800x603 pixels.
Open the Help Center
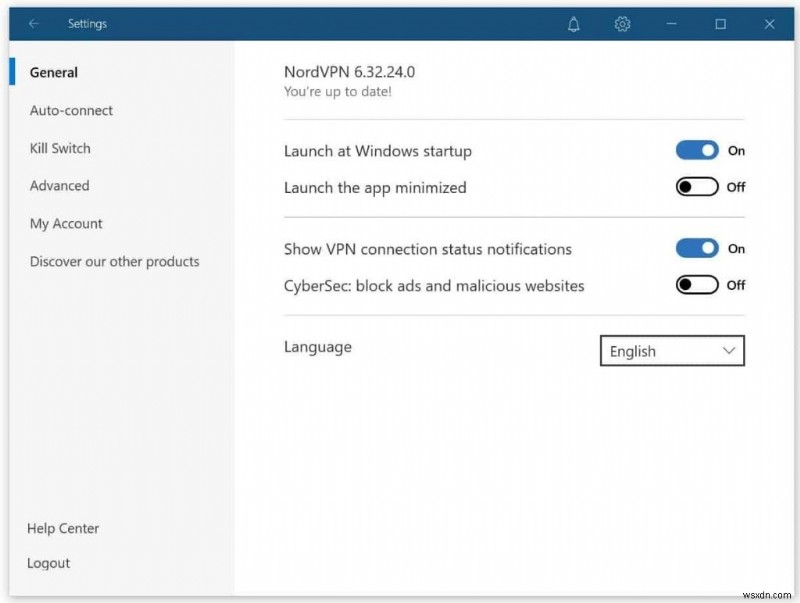tap(63, 528)
